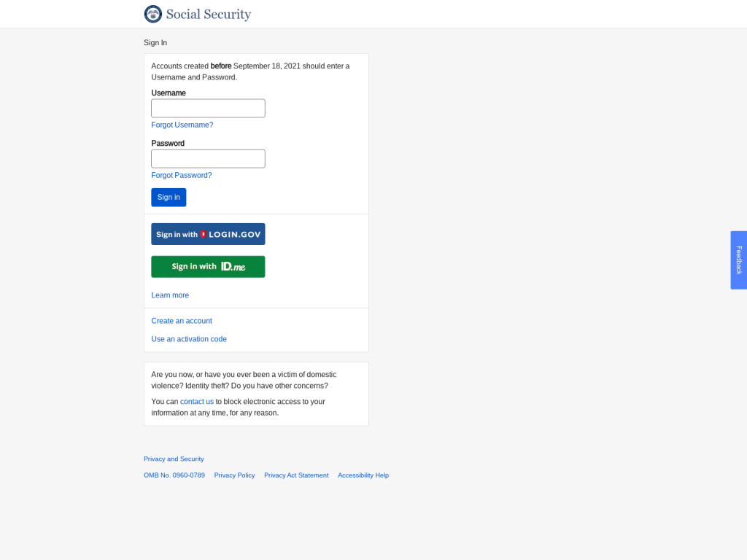Screen dimensions: 747x560
Task: Select Use an activation code link
Action: pos(189,339)
